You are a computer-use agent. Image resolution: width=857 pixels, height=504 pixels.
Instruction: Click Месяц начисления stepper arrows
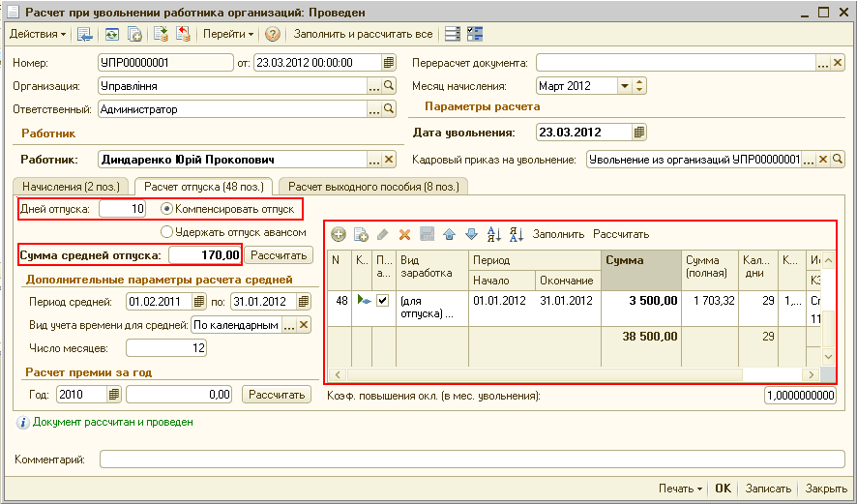(x=639, y=86)
